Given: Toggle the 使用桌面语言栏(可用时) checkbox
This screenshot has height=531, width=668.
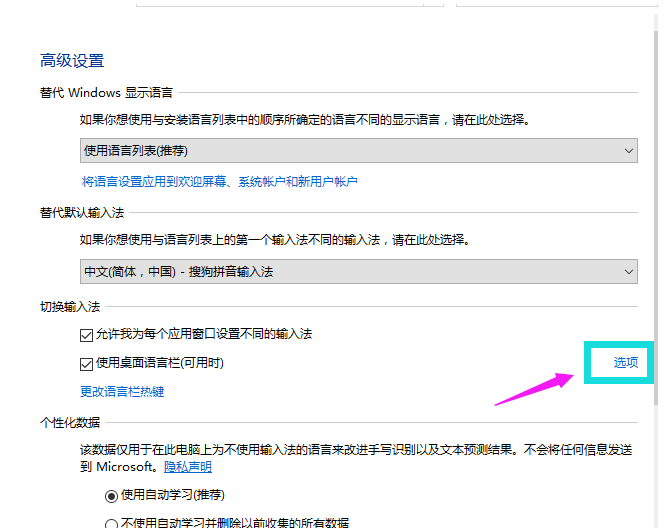Looking at the screenshot, I should click(86, 363).
